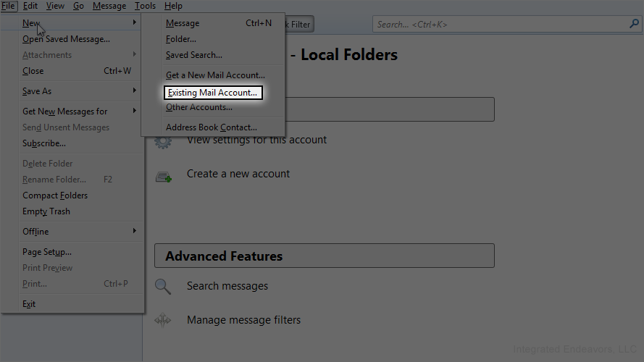Click Exit at the bottom of the File menu

pyautogui.click(x=29, y=304)
